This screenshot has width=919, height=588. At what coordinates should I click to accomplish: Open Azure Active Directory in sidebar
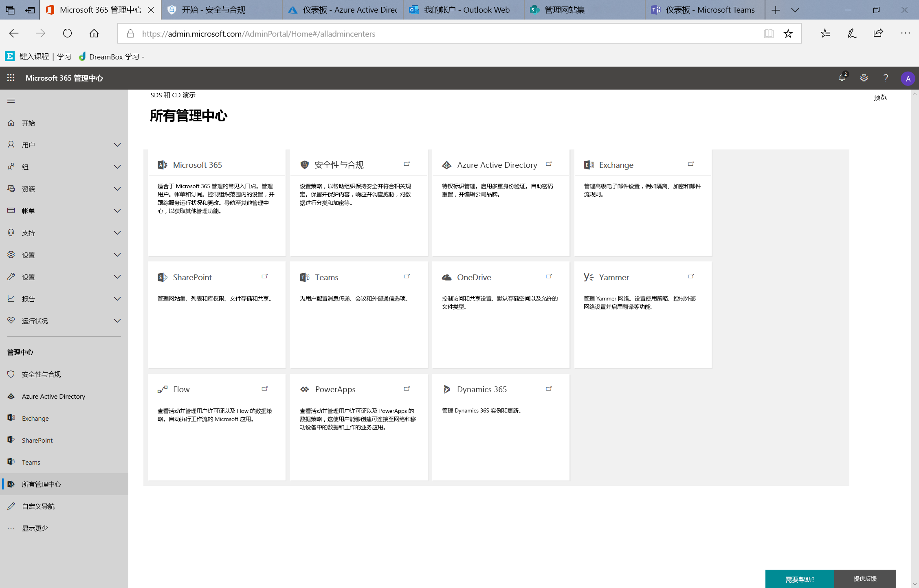[x=64, y=396]
